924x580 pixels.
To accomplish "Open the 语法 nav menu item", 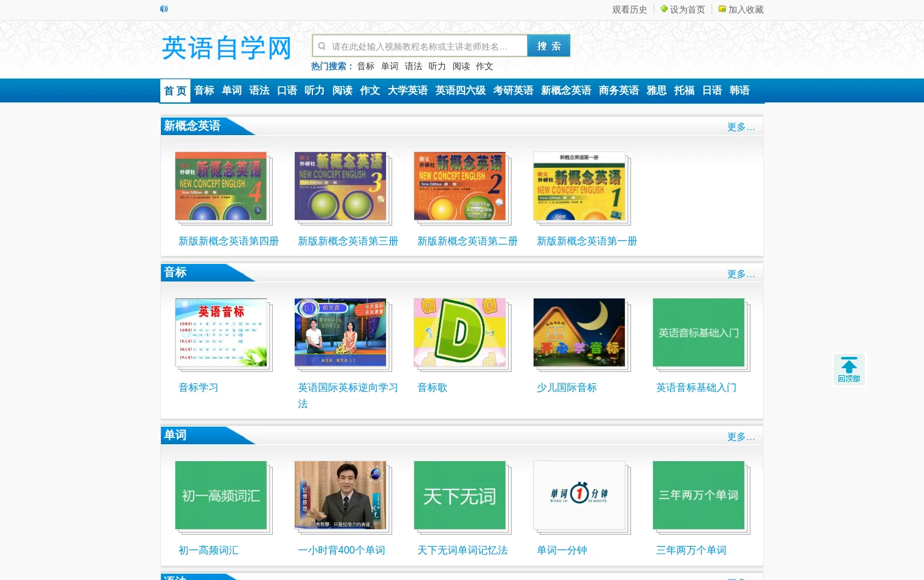I will pyautogui.click(x=260, y=90).
